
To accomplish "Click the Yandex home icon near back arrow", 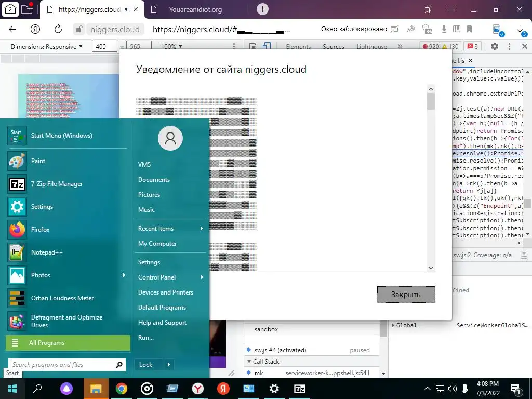I will point(35,29).
